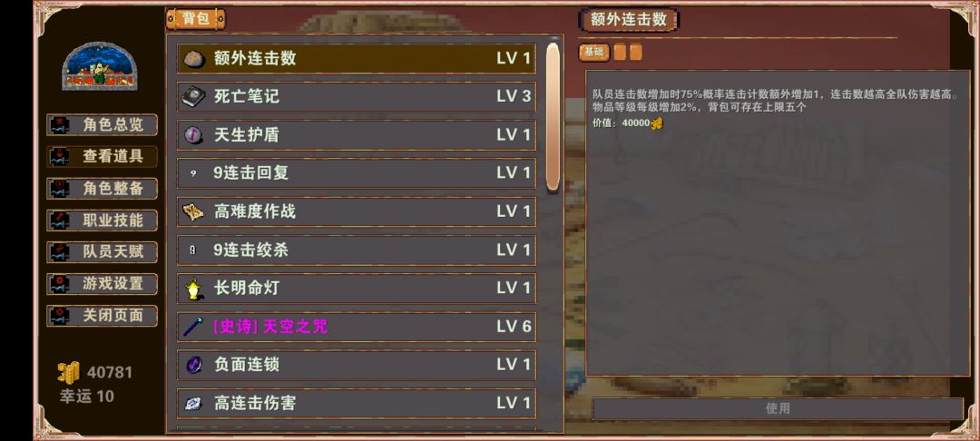
Task: Click the stone icon beside 额外连击数
Action: point(194,59)
